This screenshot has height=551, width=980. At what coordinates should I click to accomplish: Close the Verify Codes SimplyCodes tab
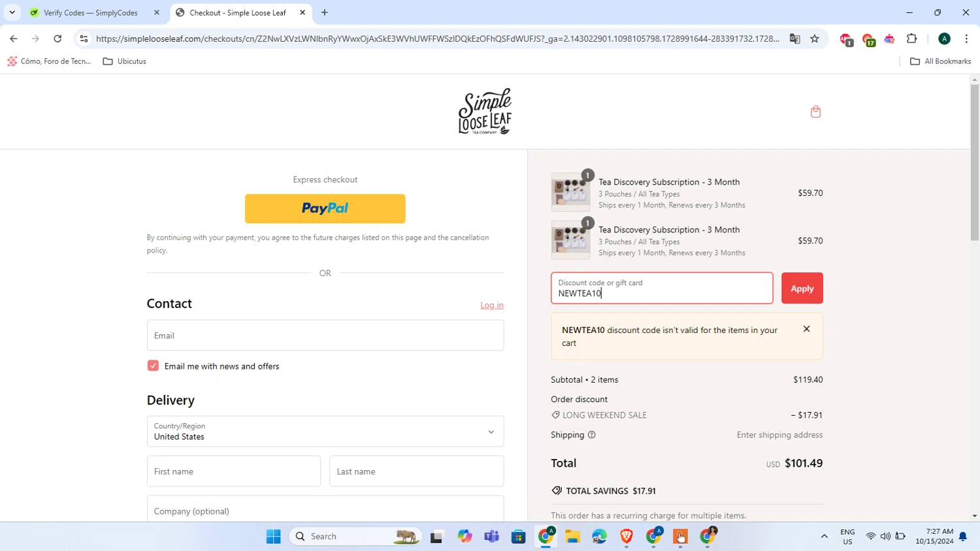point(157,12)
